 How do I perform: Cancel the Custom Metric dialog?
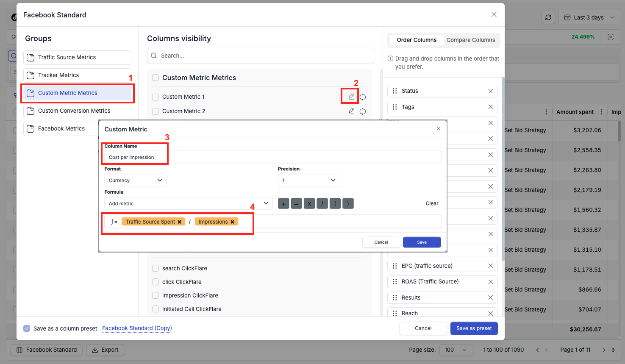tap(381, 242)
